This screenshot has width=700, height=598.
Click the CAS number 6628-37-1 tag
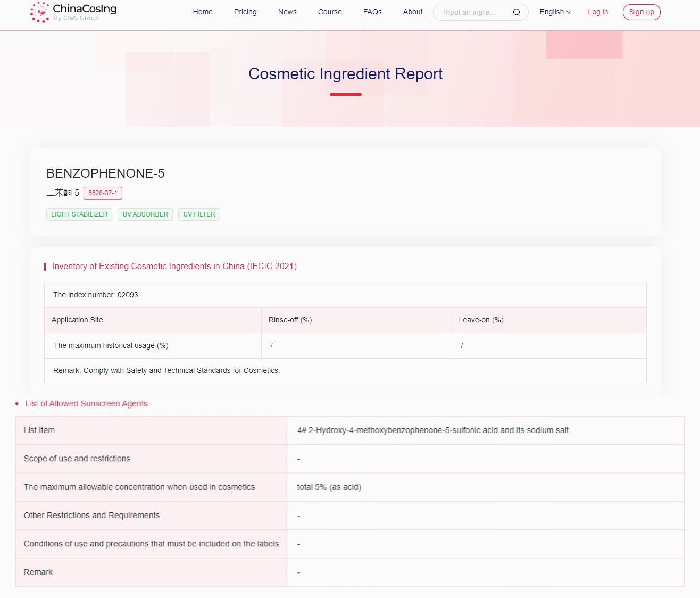tap(103, 193)
